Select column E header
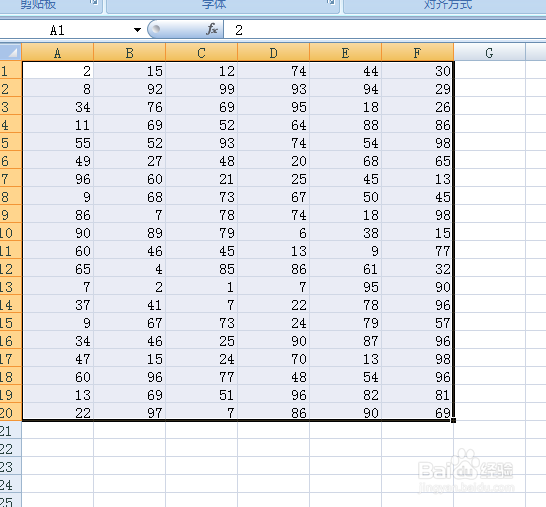Viewport: 546px width, 507px height. click(346, 53)
